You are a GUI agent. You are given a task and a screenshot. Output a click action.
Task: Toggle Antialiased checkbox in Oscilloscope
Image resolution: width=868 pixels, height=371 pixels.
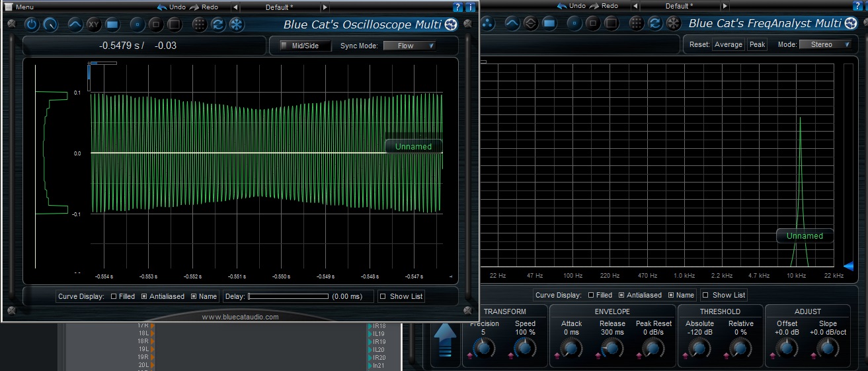tap(144, 296)
